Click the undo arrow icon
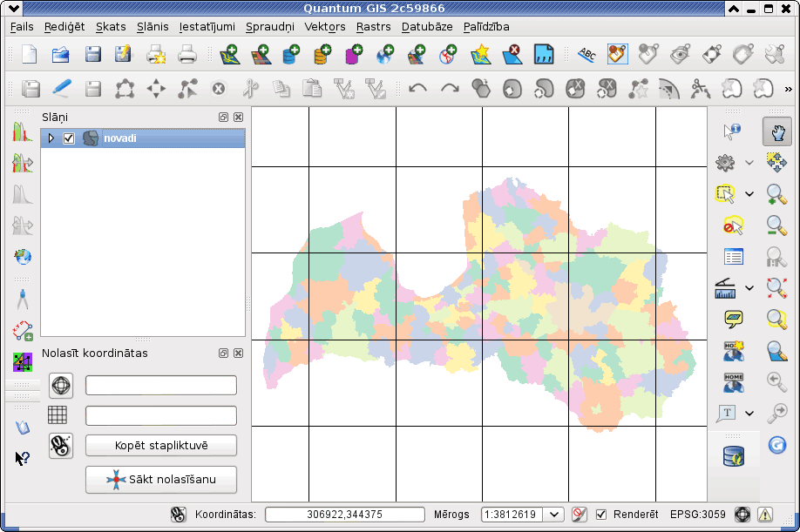The width and height of the screenshot is (800, 532). [x=417, y=89]
